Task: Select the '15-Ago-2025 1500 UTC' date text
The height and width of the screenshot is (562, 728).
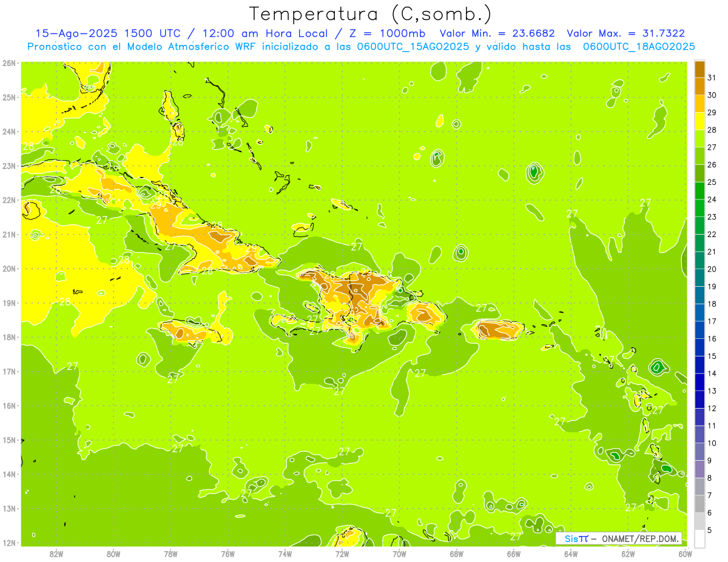Action: [108, 33]
